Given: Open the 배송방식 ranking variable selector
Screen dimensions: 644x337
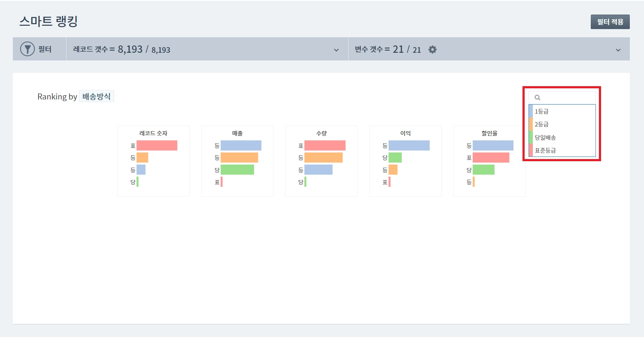Looking at the screenshot, I should coord(97,96).
